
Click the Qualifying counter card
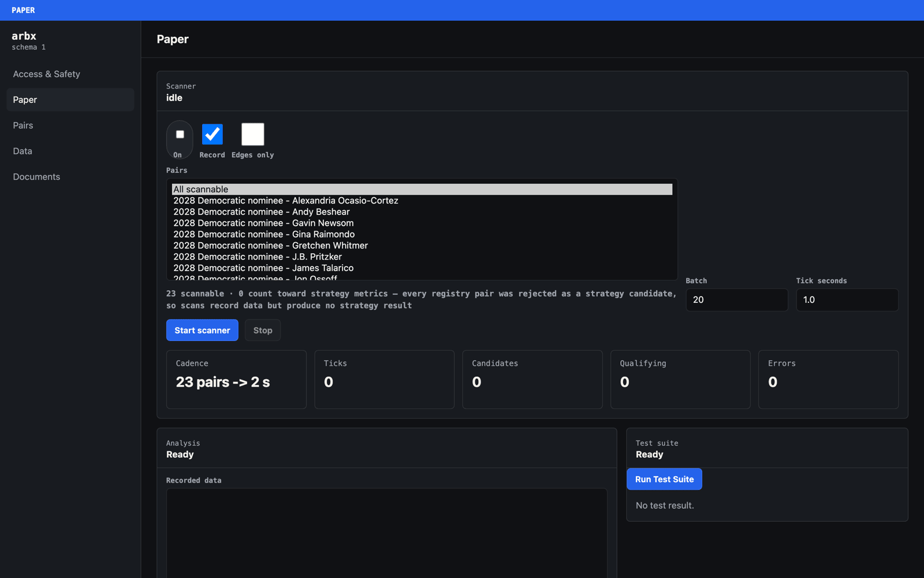click(680, 379)
